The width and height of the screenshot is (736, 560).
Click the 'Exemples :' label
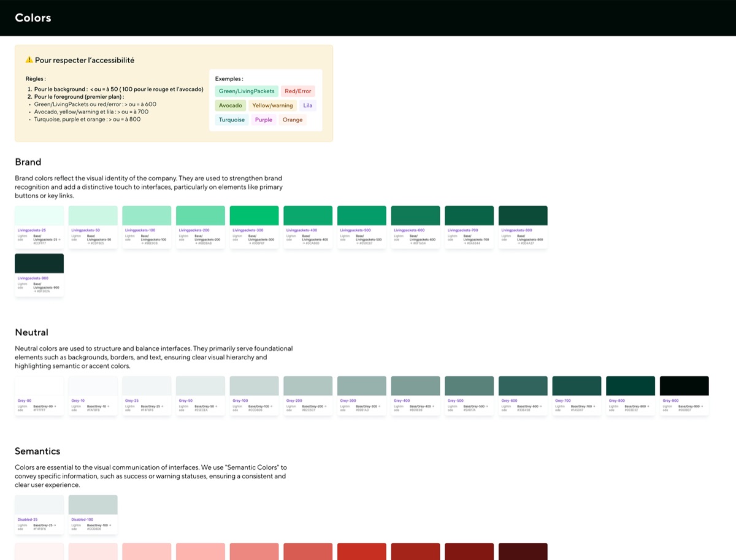coord(229,79)
